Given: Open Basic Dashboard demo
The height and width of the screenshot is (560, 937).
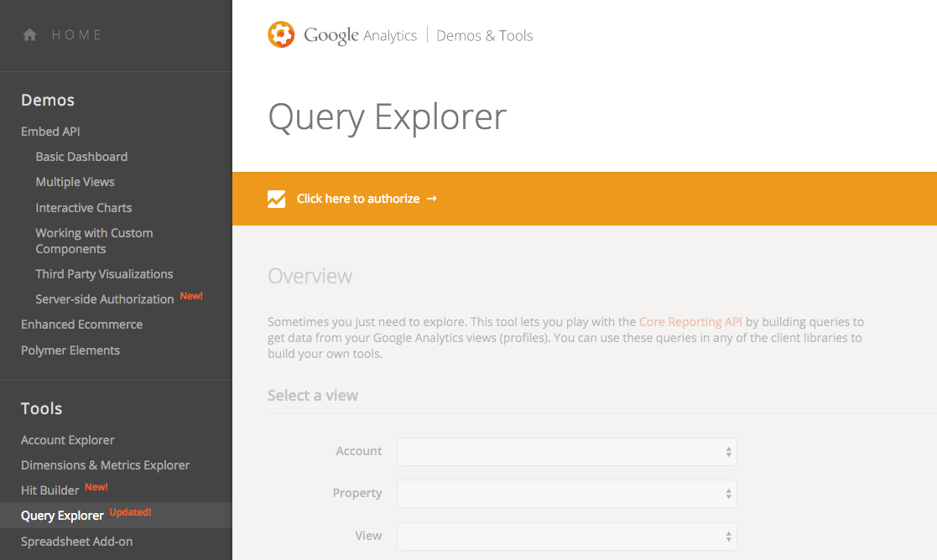Looking at the screenshot, I should pos(81,157).
